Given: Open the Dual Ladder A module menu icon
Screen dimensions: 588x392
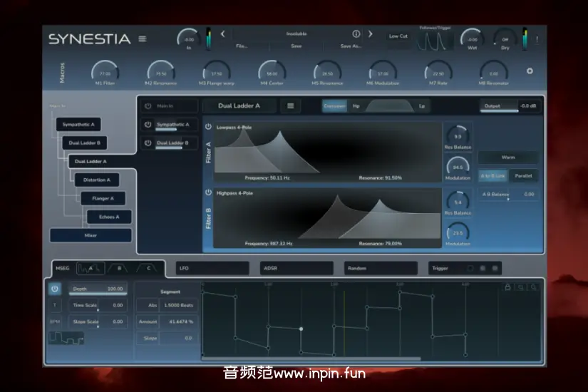Looking at the screenshot, I should point(290,105).
